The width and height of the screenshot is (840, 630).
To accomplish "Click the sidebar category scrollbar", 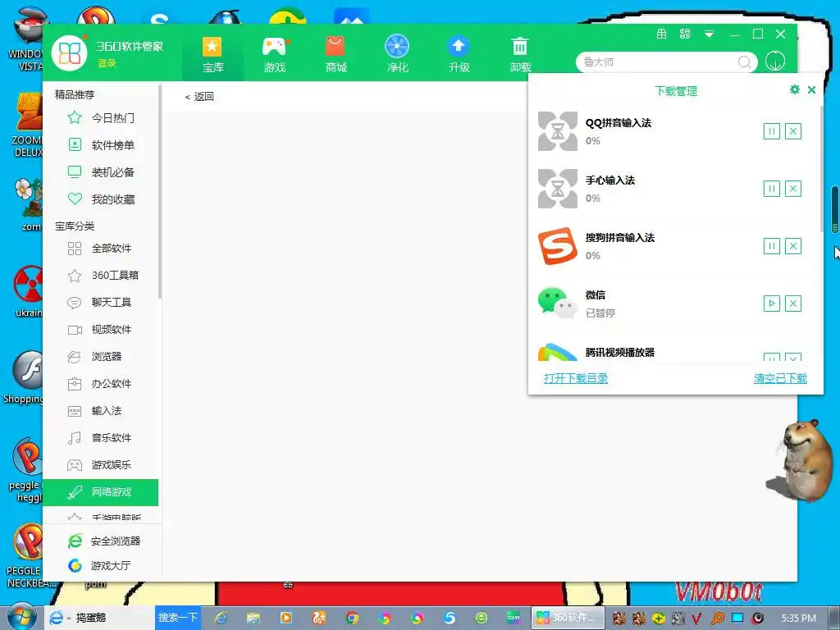I will coord(160,191).
